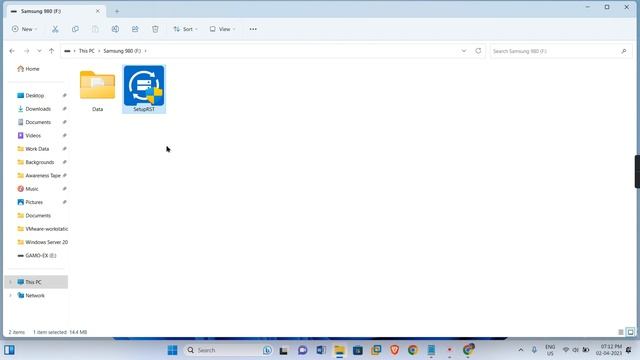The height and width of the screenshot is (360, 640).
Task: Open Desktop in quick access
Action: click(35, 96)
